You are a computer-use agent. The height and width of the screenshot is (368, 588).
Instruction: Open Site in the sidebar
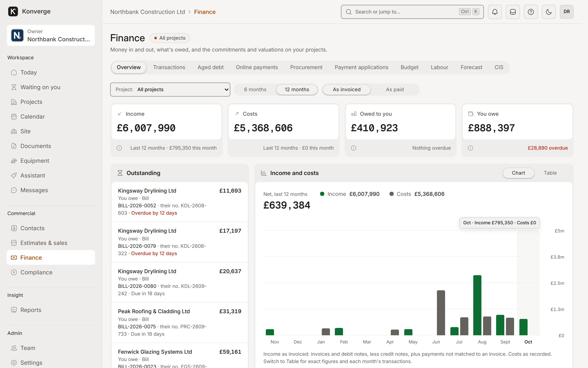(51, 131)
